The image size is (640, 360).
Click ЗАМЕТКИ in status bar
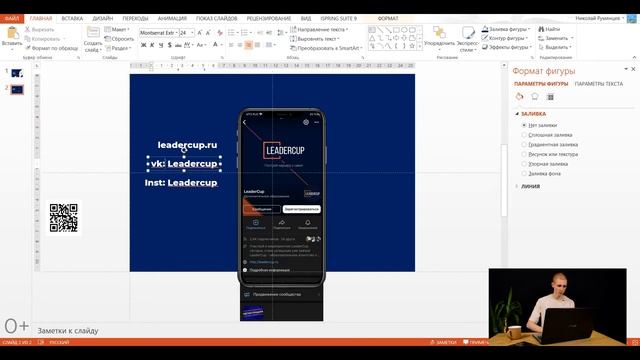click(443, 342)
